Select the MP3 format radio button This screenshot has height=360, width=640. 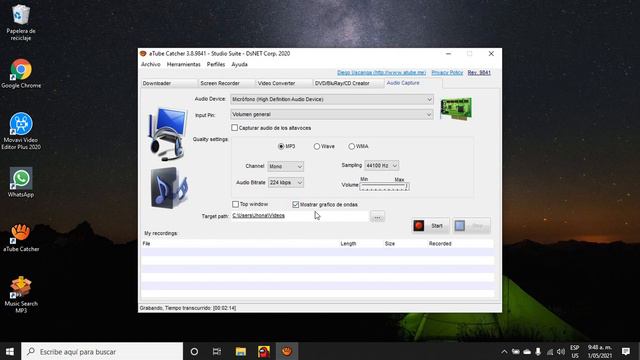pyautogui.click(x=281, y=146)
